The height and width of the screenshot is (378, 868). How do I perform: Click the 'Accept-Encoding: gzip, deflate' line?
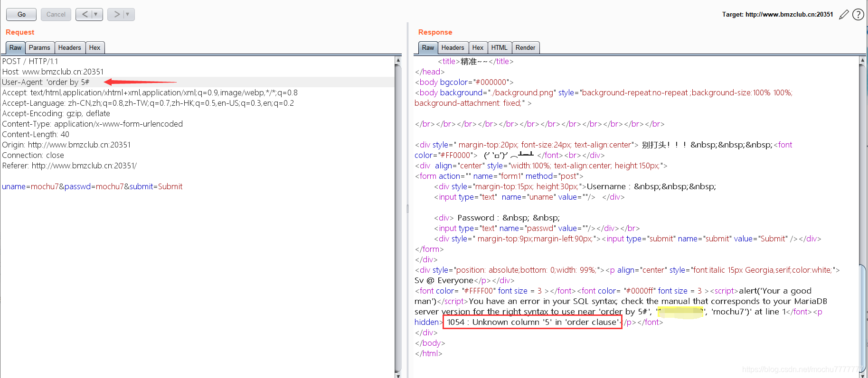point(56,114)
